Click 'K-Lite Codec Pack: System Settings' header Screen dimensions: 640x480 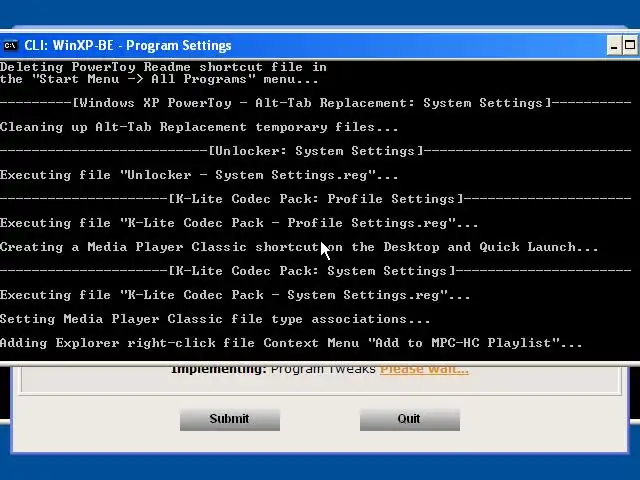coord(316,271)
